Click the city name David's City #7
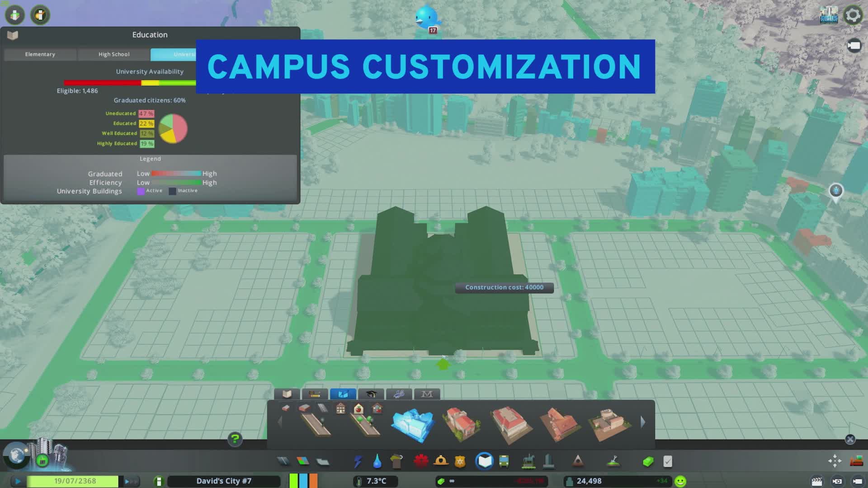Screen dimensions: 868x488 224,481
